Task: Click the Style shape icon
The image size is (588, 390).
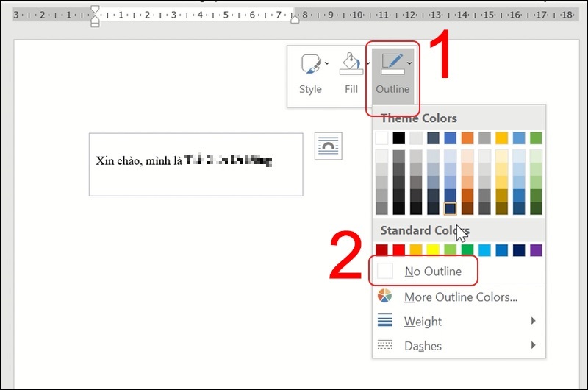Action: point(309,65)
